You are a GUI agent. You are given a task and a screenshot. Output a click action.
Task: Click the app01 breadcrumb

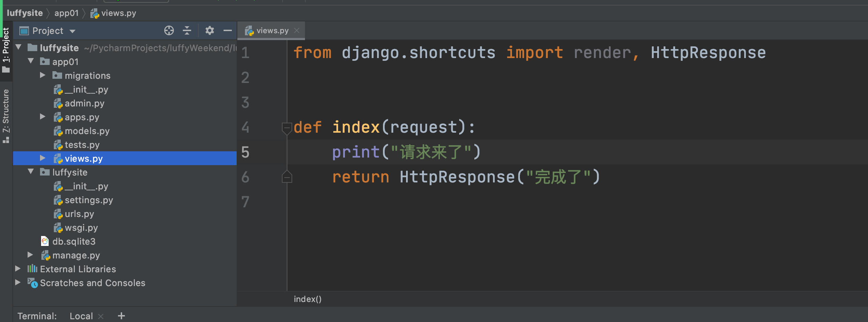click(67, 13)
